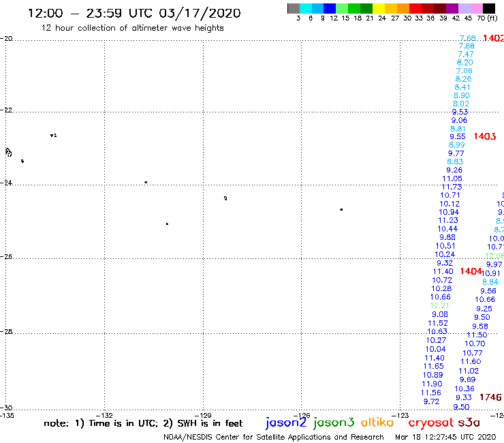Screen dimensions: 504x443
Task: Click the reading '10.44'
Action: point(447,229)
